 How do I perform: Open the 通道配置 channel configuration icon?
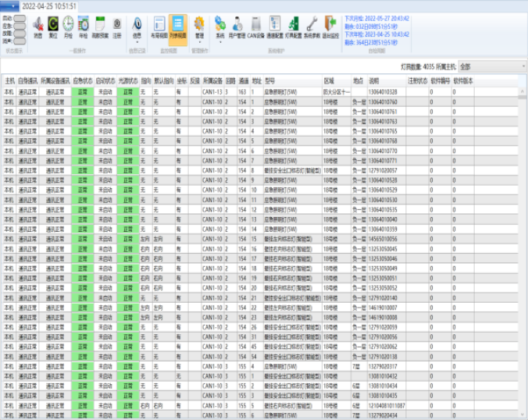click(x=274, y=26)
